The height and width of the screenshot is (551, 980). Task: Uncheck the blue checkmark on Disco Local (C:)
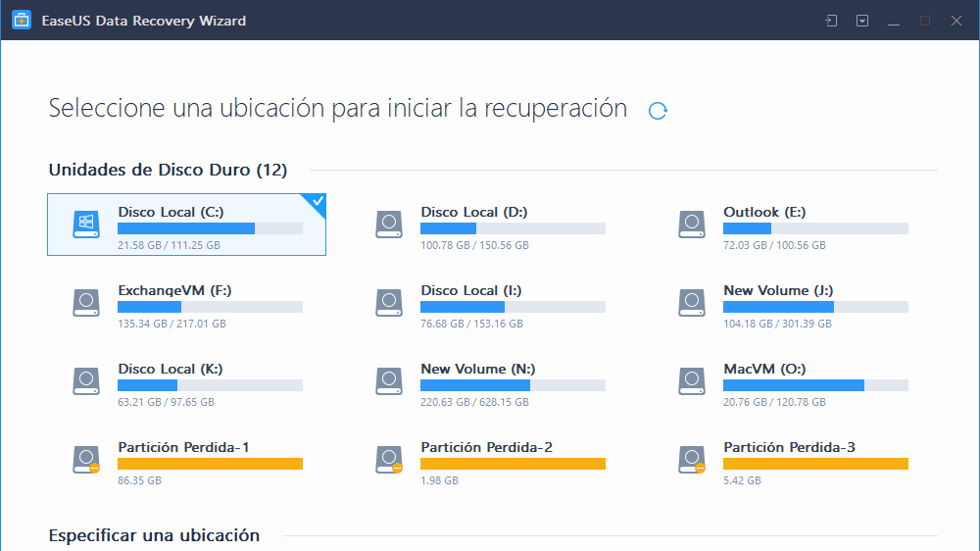tap(317, 203)
